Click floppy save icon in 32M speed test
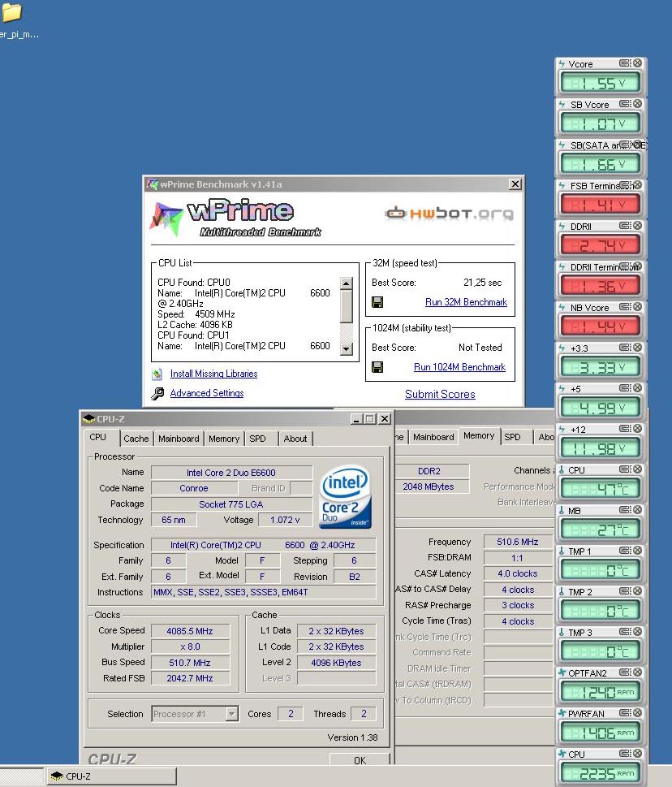Image resolution: width=672 pixels, height=787 pixels. [x=377, y=302]
